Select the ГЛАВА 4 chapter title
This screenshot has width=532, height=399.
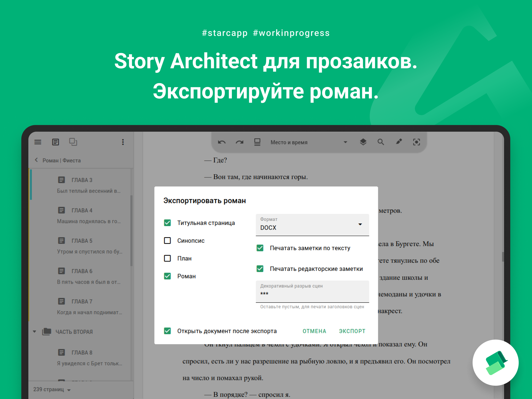click(x=82, y=210)
